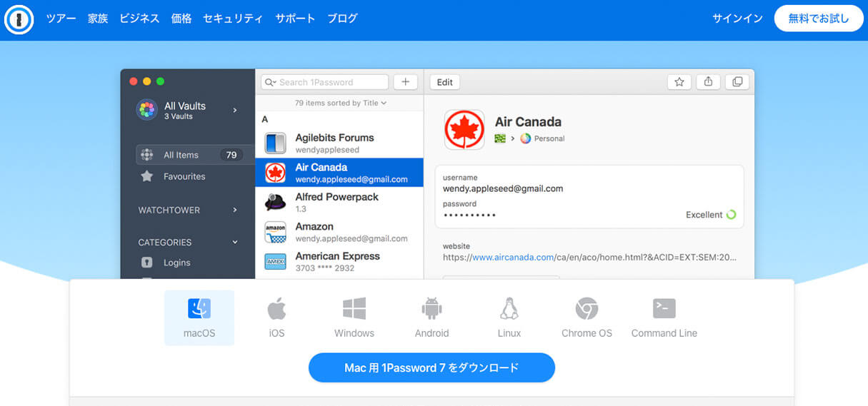The image size is (868, 406).
Task: Click the Search 1Password field
Action: [x=325, y=82]
